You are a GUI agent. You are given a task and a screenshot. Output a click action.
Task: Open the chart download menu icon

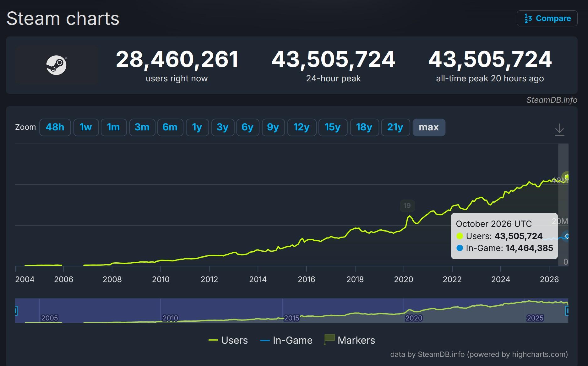pos(559,129)
